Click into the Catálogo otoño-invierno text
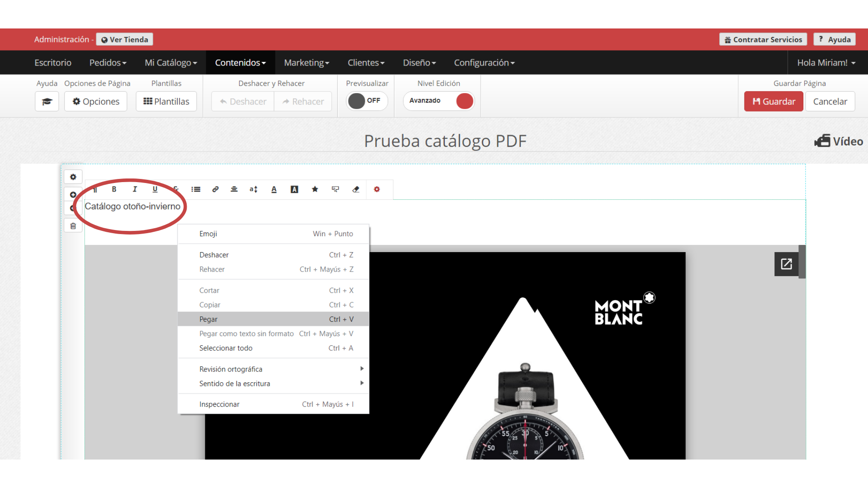Image resolution: width=868 pixels, height=488 pixels. [x=132, y=206]
